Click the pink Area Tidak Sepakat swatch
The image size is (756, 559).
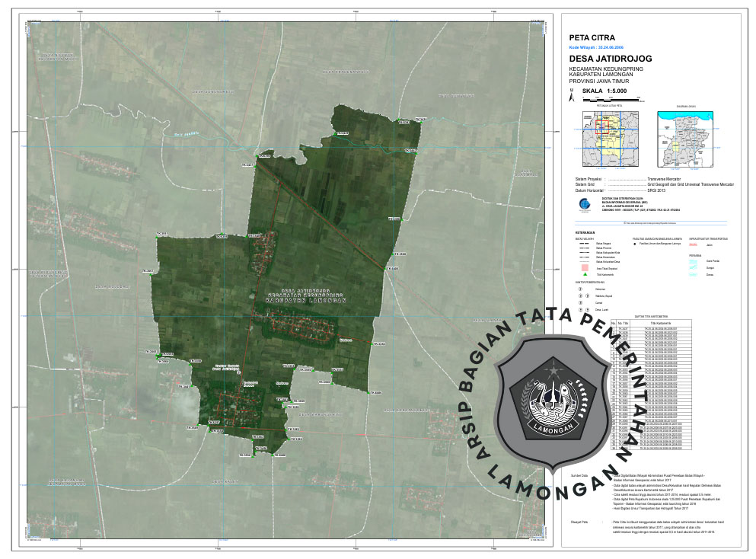click(585, 267)
